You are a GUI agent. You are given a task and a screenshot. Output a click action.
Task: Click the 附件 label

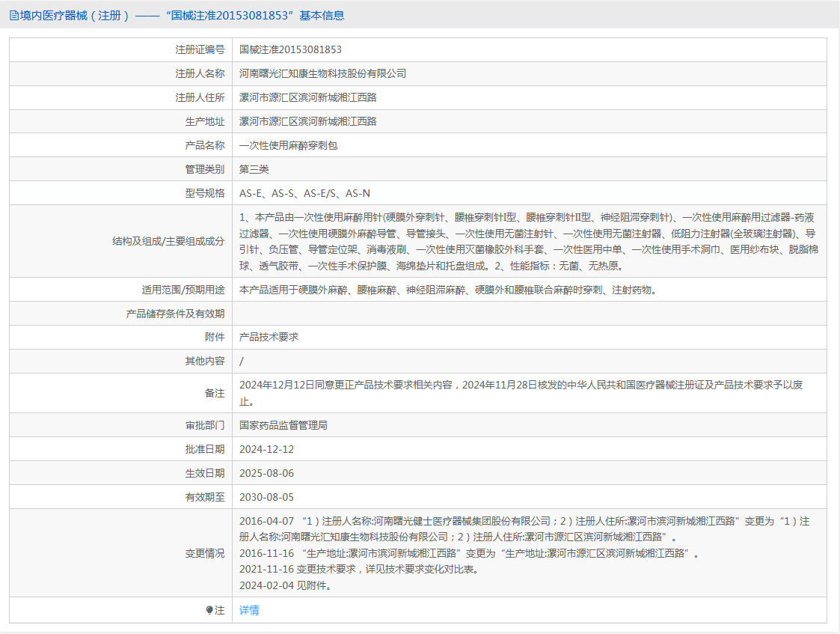(215, 337)
